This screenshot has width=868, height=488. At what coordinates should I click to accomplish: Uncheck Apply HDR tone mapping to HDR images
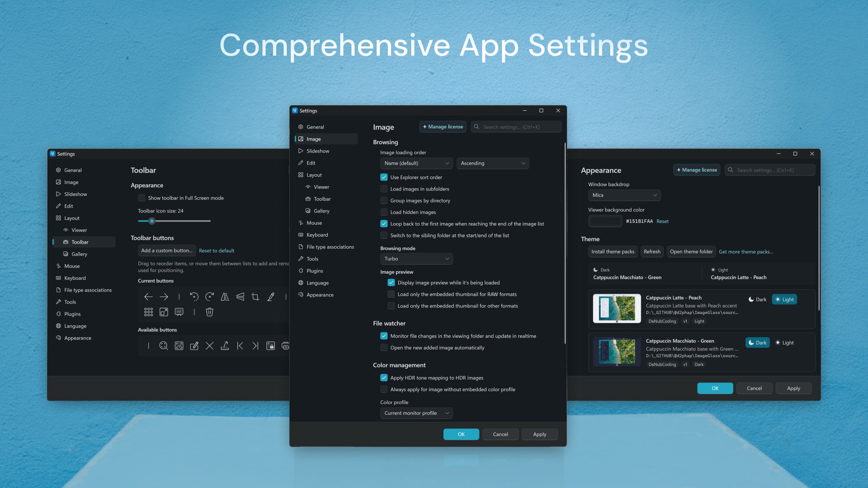click(384, 377)
